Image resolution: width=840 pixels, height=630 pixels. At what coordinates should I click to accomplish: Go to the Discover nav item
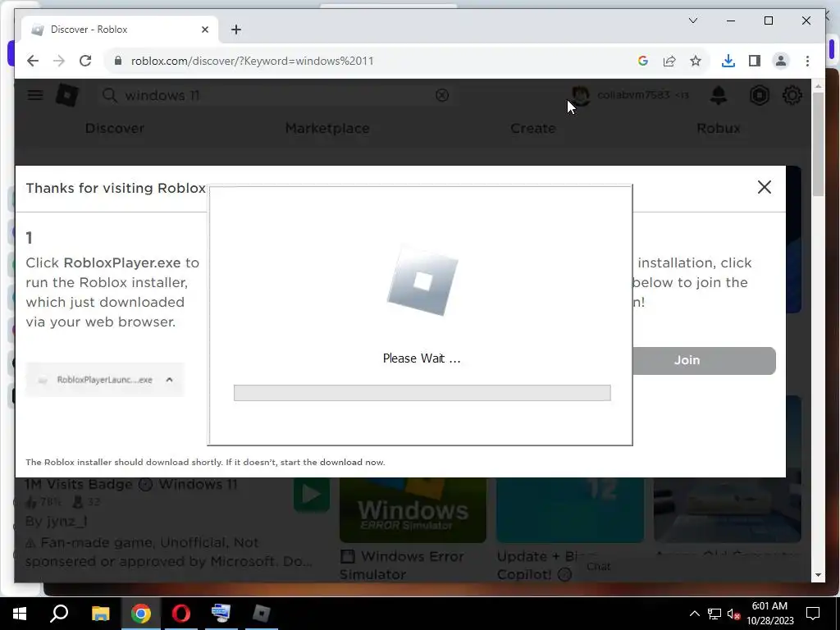point(115,129)
